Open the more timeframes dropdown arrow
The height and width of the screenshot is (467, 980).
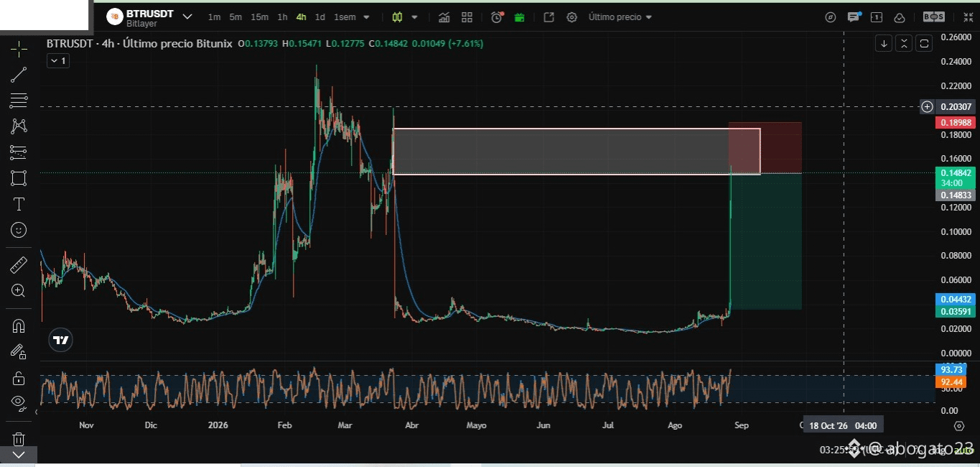pyautogui.click(x=367, y=17)
